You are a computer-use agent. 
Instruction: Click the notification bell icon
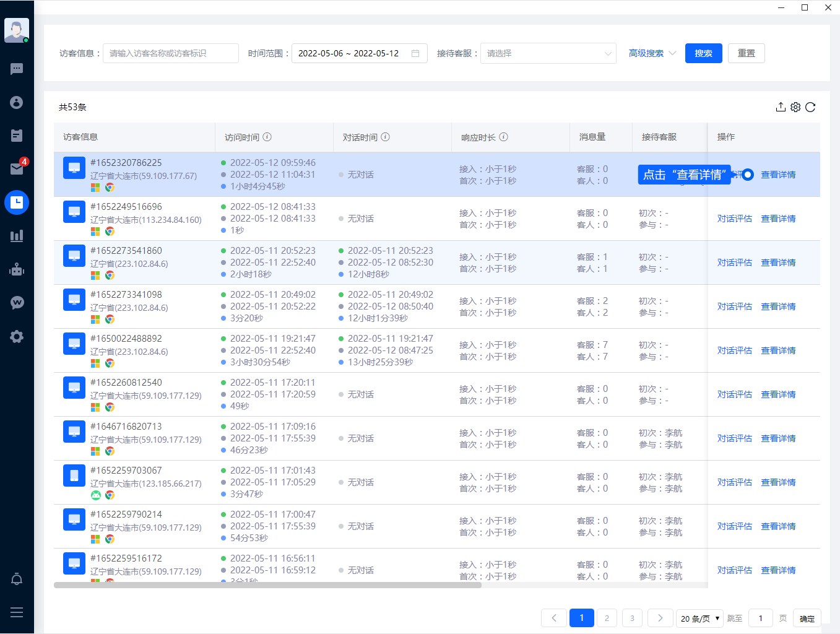[17, 579]
